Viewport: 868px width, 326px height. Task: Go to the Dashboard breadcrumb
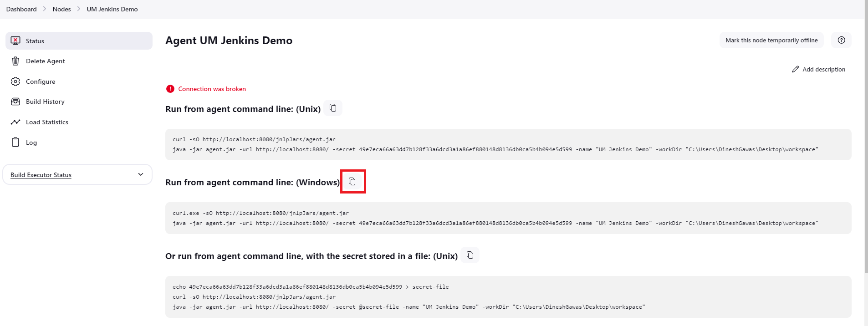(x=21, y=9)
